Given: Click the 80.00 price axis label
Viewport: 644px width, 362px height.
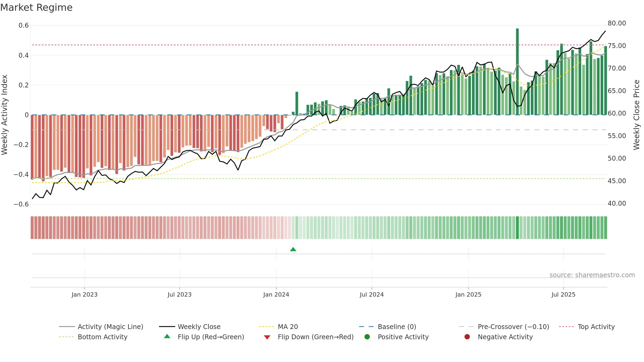Looking at the screenshot, I should tap(617, 23).
